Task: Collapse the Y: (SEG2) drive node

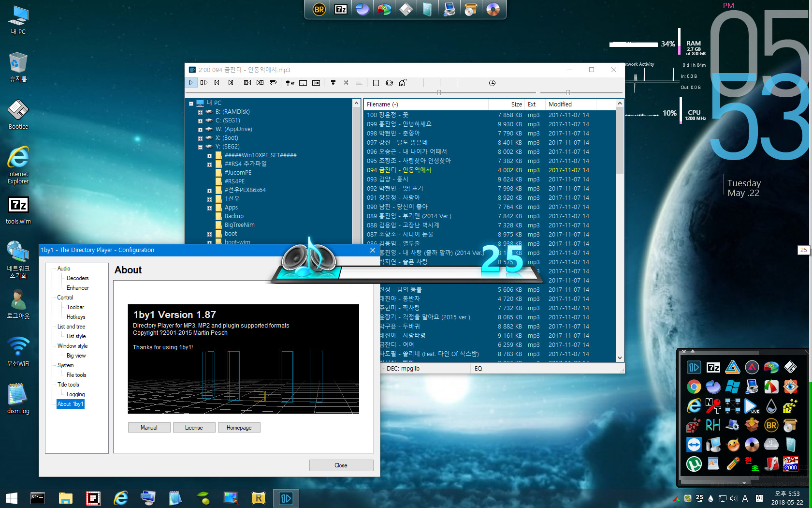Action: pos(200,147)
